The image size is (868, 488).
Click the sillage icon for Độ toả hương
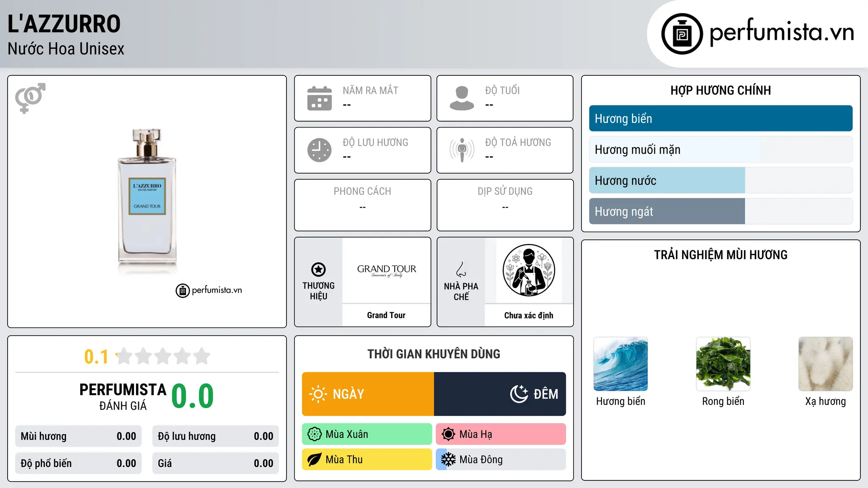462,150
